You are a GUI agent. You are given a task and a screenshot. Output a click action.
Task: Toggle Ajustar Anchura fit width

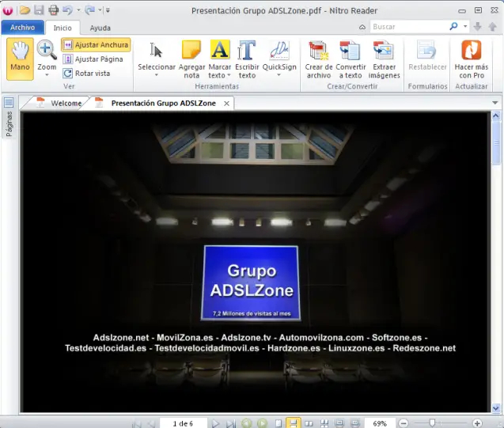pyautogui.click(x=96, y=44)
